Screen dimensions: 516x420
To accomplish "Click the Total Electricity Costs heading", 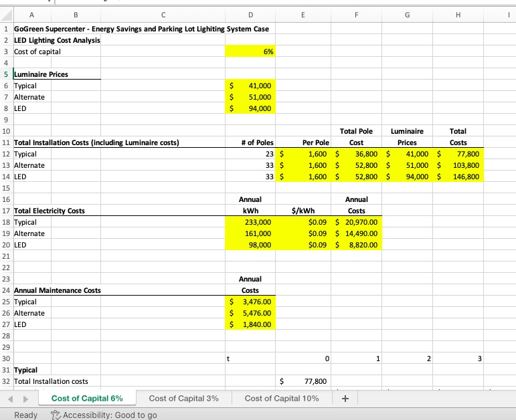I will (x=50, y=211).
